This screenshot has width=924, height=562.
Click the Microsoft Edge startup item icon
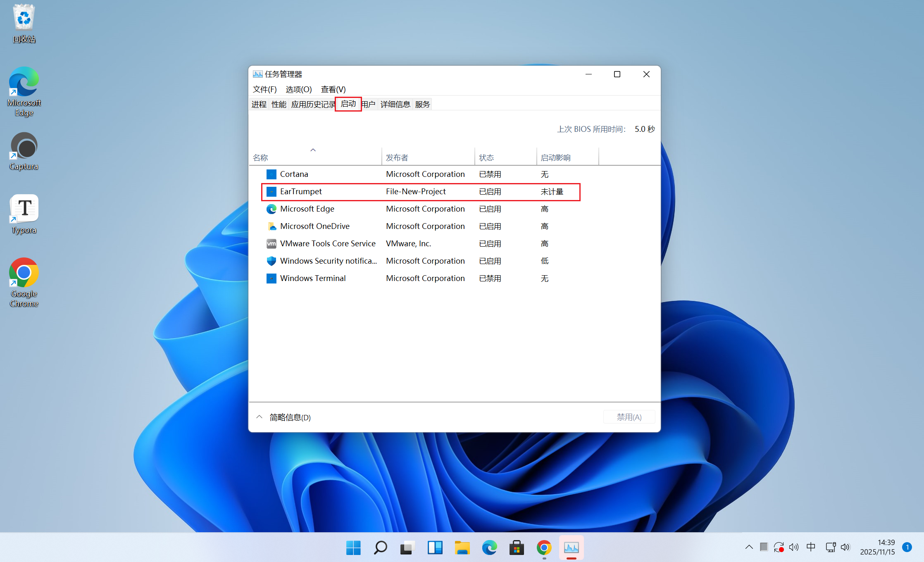(271, 209)
